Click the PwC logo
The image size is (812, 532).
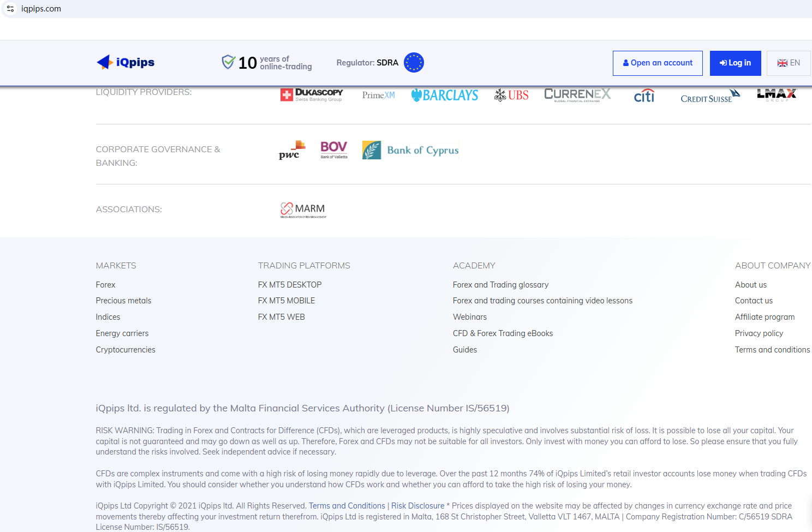292,150
